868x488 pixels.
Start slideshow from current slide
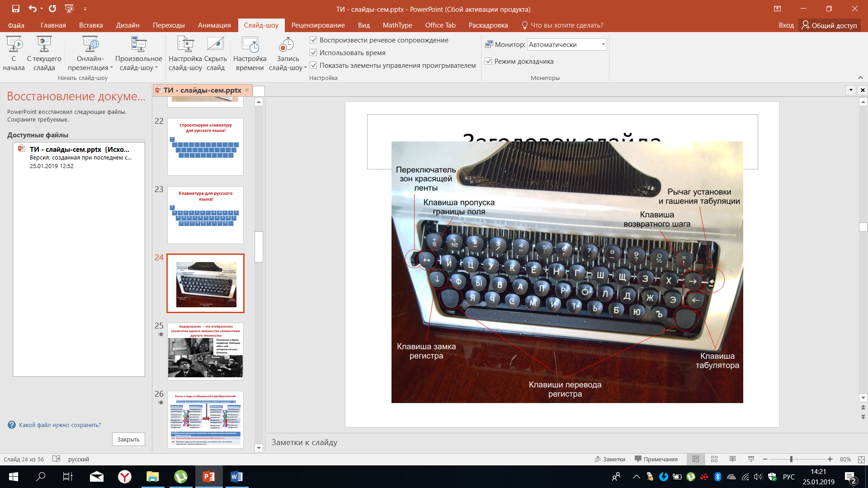click(44, 53)
